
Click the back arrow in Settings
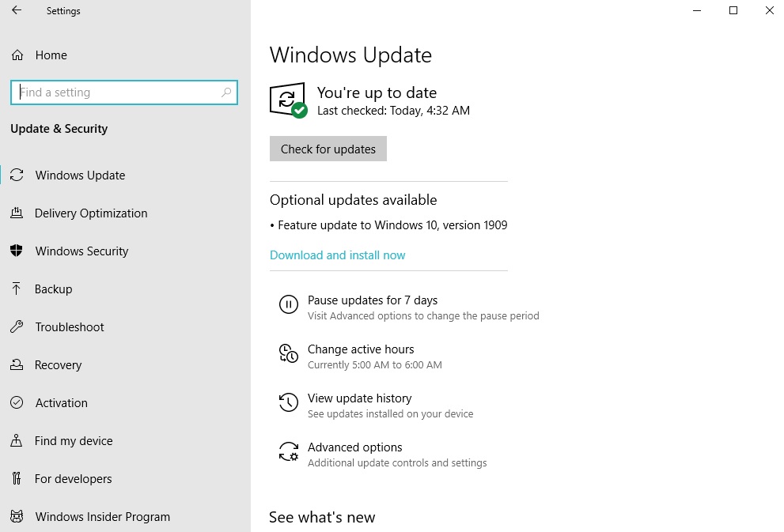click(17, 10)
